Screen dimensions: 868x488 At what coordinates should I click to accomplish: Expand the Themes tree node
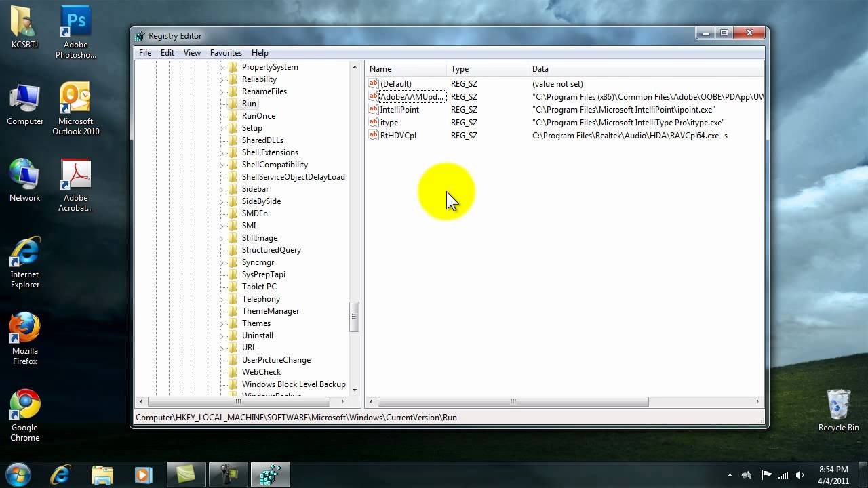[x=221, y=323]
